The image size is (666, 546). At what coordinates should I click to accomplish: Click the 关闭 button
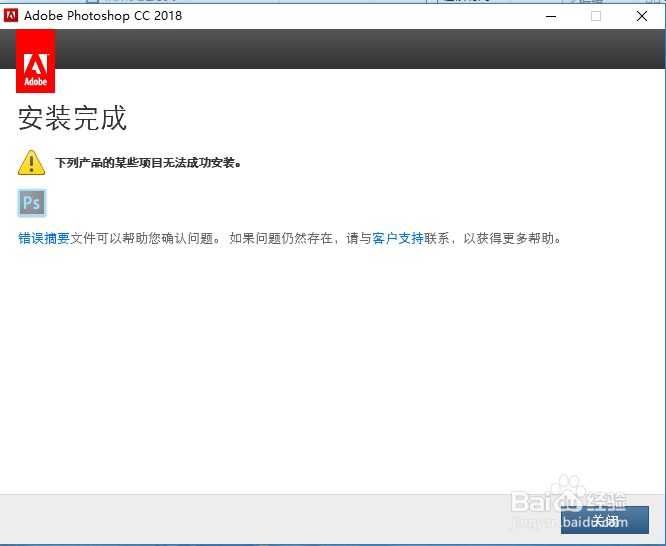point(604,520)
